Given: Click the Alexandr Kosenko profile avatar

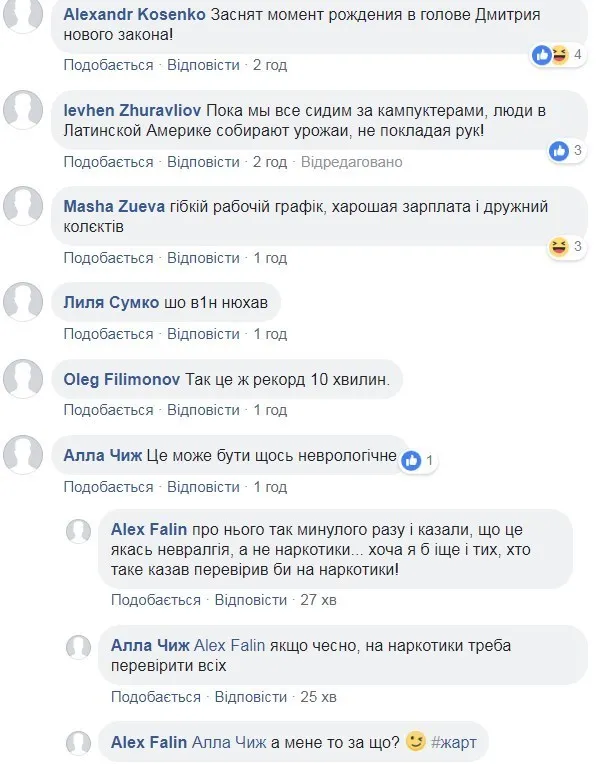Looking at the screenshot, I should click(x=23, y=15).
